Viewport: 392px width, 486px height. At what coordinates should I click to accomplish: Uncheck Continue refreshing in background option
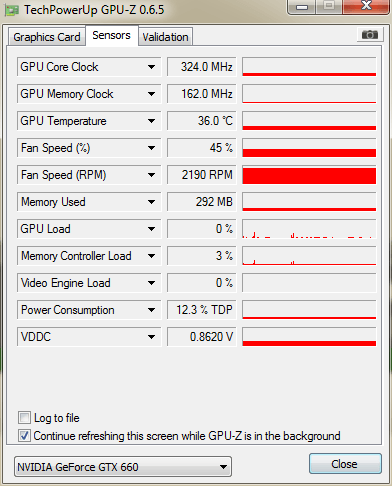[x=24, y=435]
